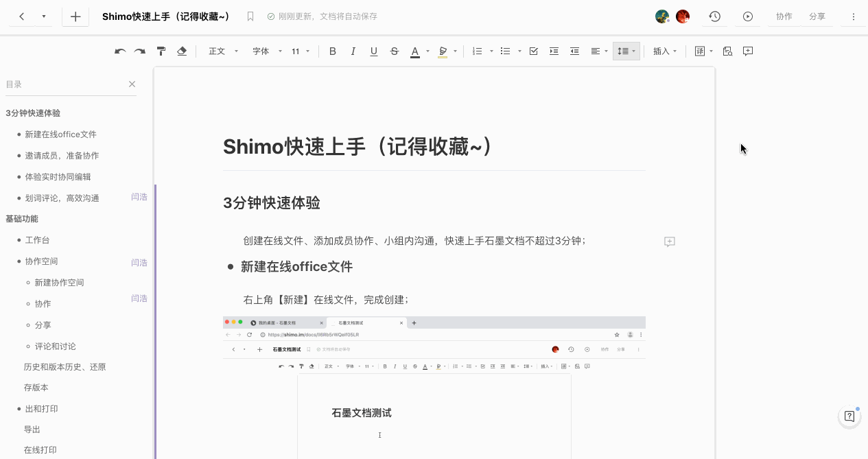Click the translate (译) toolbar icon

point(700,51)
